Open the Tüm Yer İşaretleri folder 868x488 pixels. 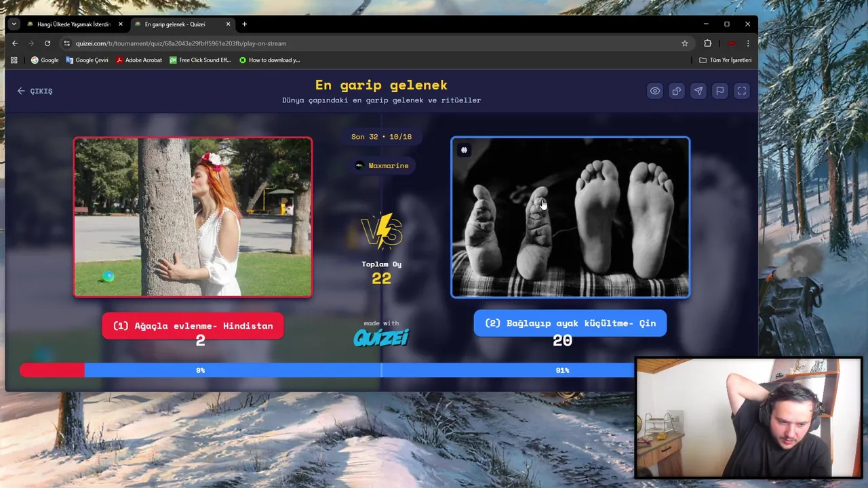[x=726, y=60]
